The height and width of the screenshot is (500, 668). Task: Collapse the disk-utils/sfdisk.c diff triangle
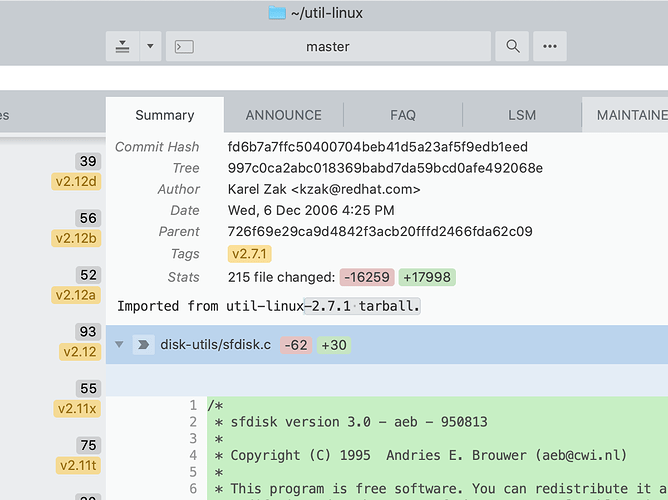(119, 344)
